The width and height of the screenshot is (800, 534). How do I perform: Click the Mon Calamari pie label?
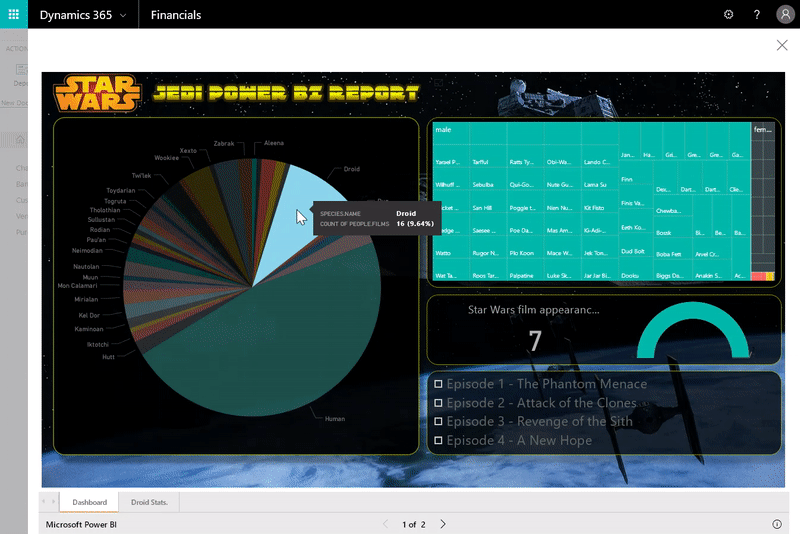tap(77, 286)
